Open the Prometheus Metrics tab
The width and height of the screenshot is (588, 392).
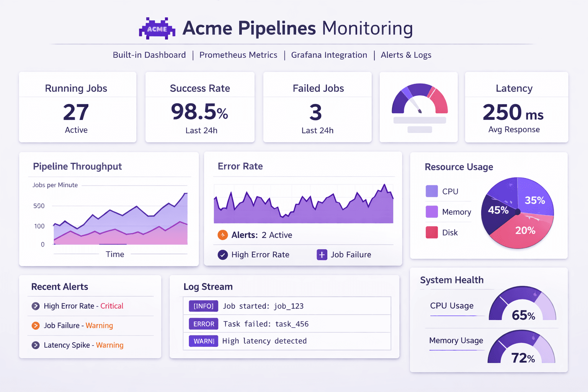(238, 55)
